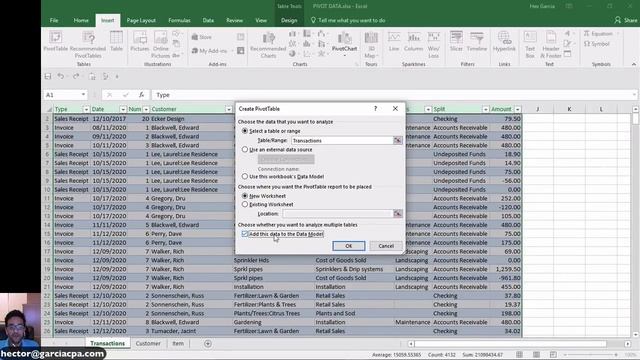Open the Amount column filter dropdown
This screenshot has width=640, height=360.
[x=518, y=109]
